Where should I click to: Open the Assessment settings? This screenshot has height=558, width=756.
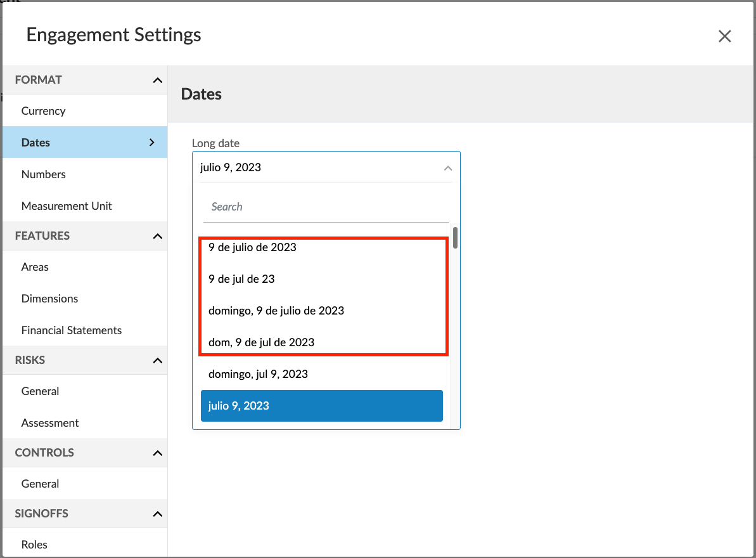tap(85, 423)
